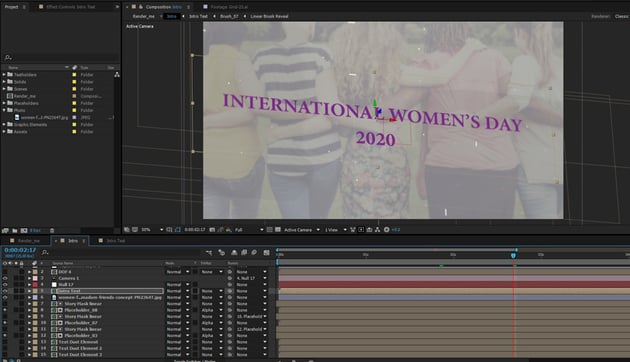Viewport: 630px width, 362px height.
Task: Click Linear Brush Reveal in comp navigator
Action: 269,16
